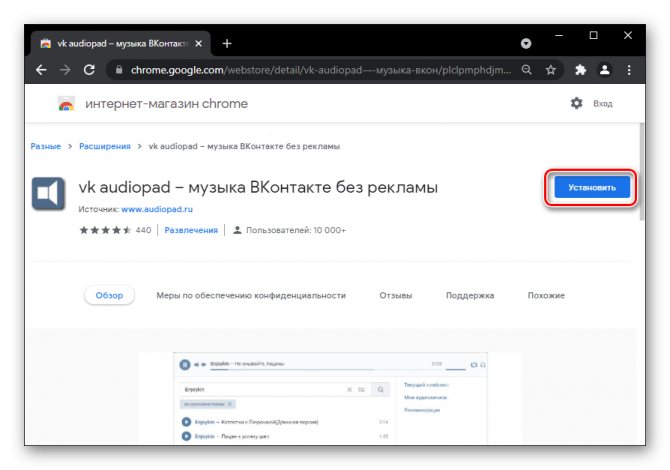
Task: Open the Chrome three-dot menu
Action: (630, 71)
